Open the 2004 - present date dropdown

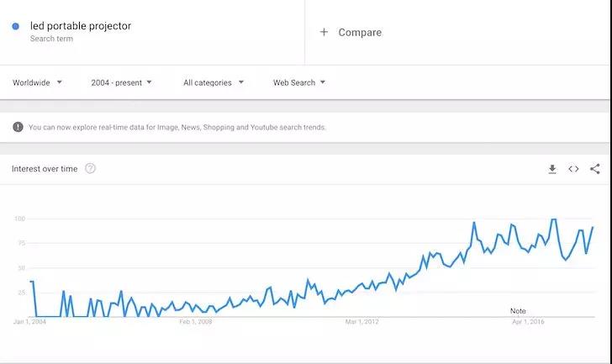(121, 82)
